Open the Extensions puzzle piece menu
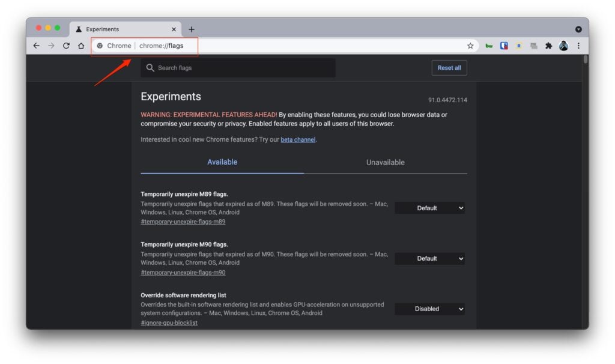Screen dimensions: 615x364 click(x=549, y=46)
